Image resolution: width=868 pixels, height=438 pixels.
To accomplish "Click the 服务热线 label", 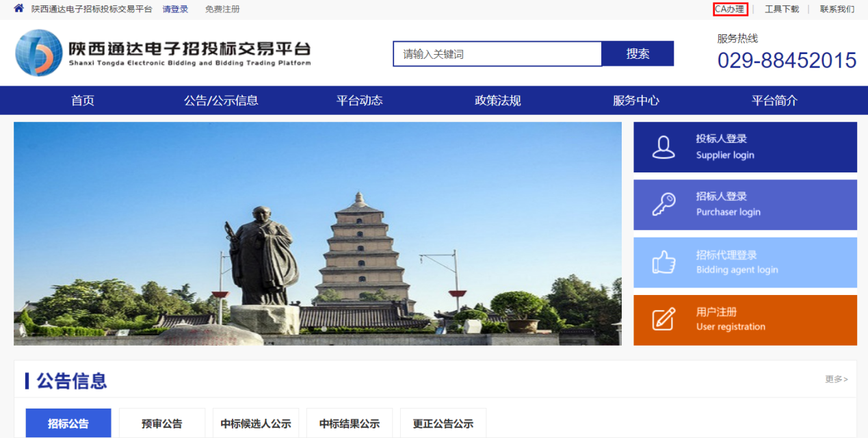I will [x=737, y=38].
